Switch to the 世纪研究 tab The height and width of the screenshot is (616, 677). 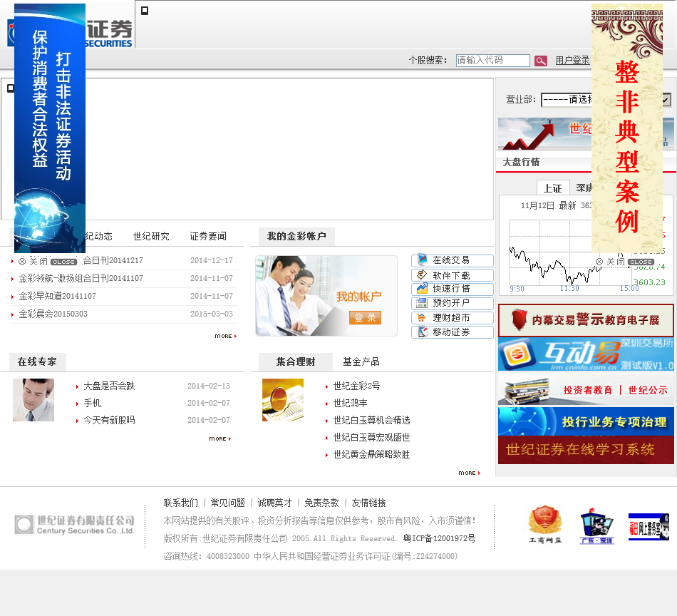(x=151, y=236)
